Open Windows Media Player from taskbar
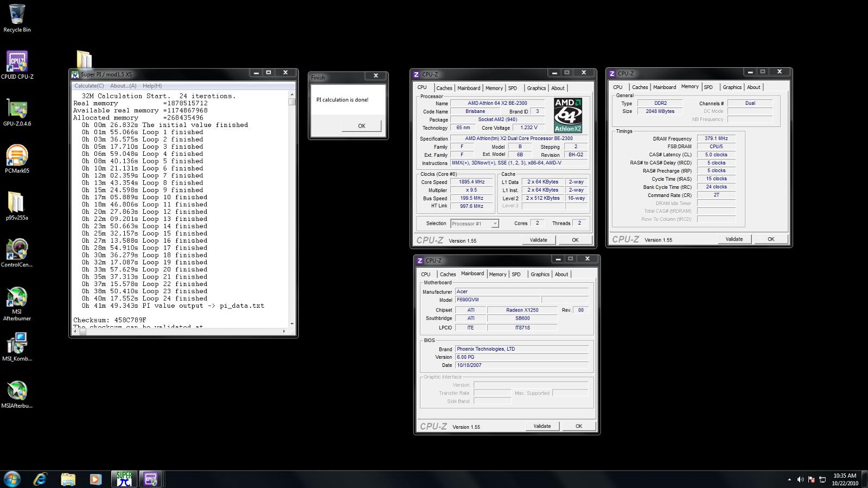The width and height of the screenshot is (868, 488). pyautogui.click(x=95, y=479)
